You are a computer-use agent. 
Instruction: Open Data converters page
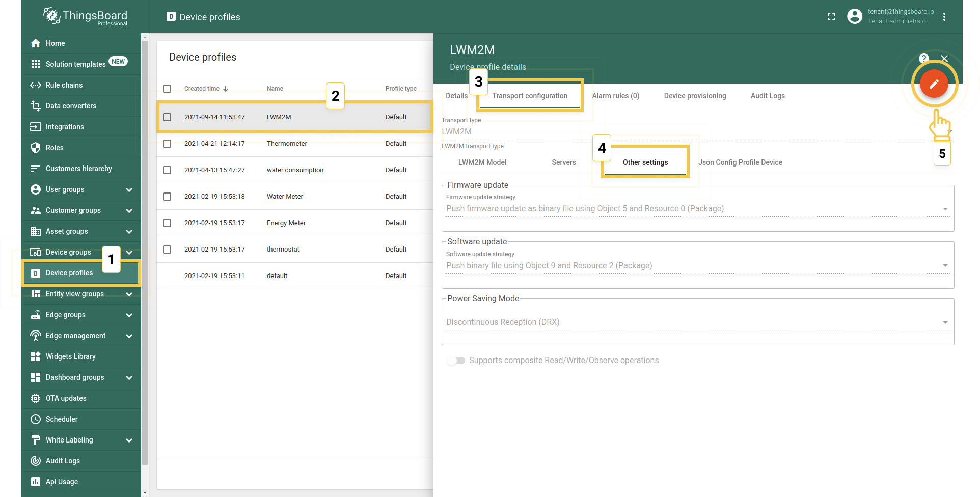point(71,106)
